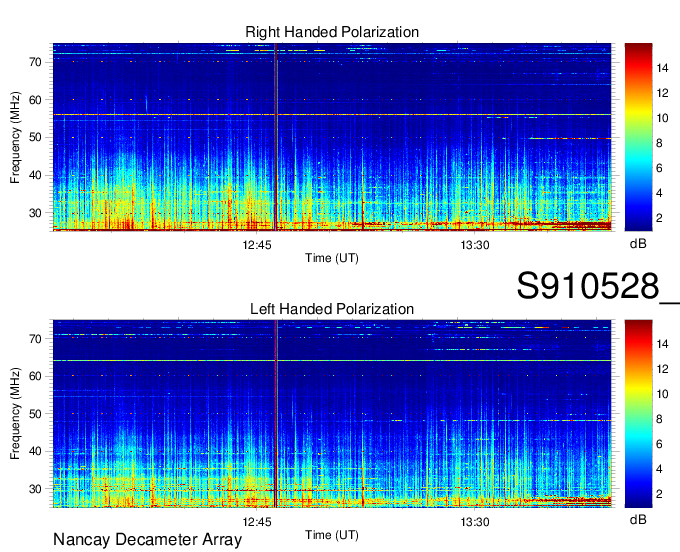
Task: Click the 'Nancay Decameter Array' label
Action: (147, 540)
